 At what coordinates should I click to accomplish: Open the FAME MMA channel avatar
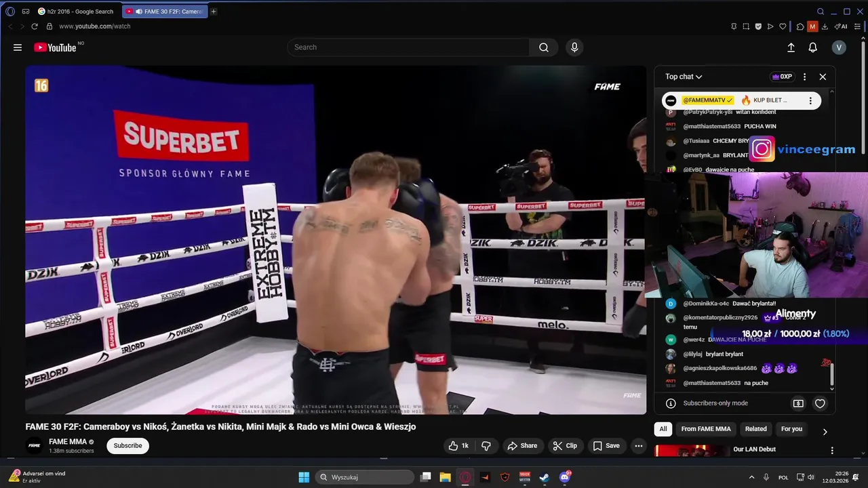click(x=34, y=446)
